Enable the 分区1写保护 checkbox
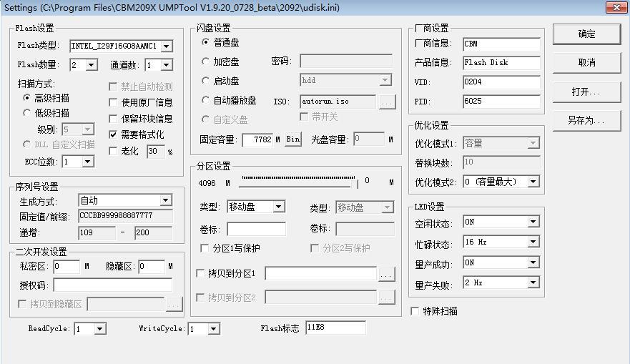The width and height of the screenshot is (630, 364). (x=206, y=249)
